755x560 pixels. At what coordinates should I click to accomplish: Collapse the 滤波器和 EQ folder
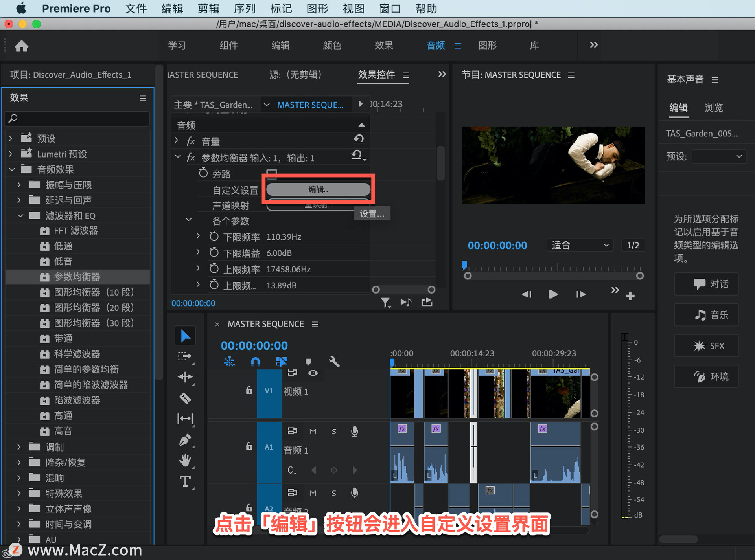click(x=20, y=215)
